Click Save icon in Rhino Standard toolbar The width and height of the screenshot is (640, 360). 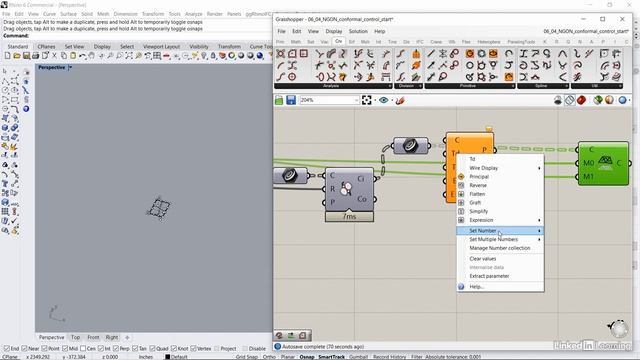pos(26,56)
